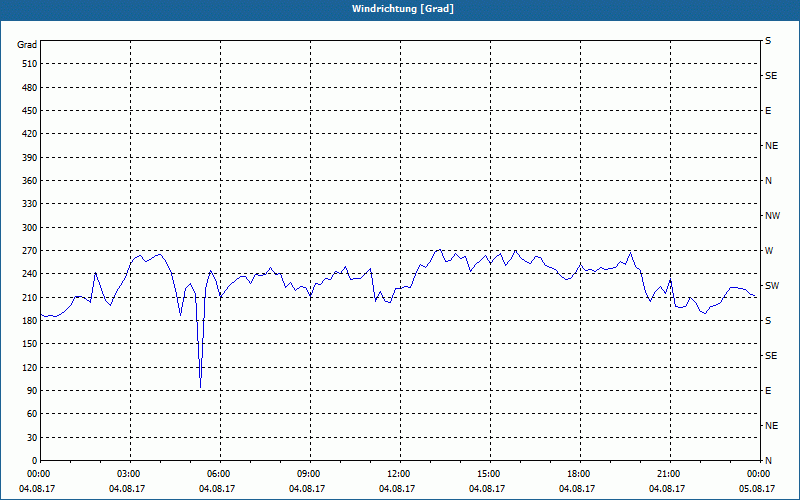
Task: Click the 510 y-axis value
Action: pos(29,64)
